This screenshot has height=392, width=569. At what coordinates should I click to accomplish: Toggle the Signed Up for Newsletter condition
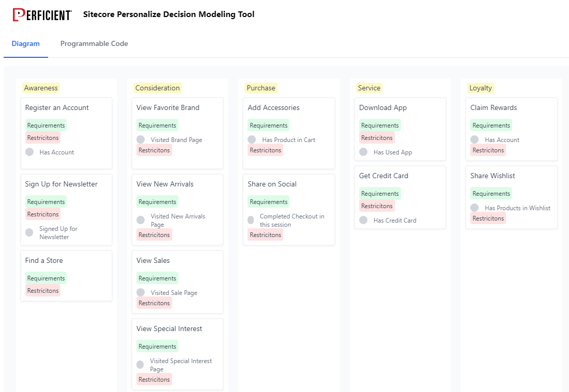[x=29, y=232]
